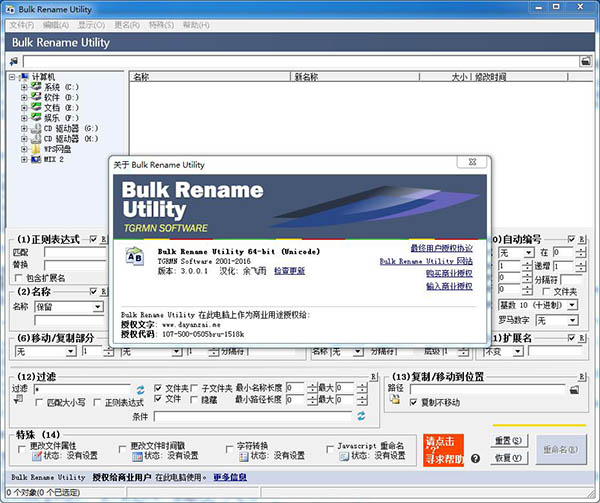Enable the Javascript 重命名 checkbox
The width and height of the screenshot is (600, 503).
coord(330,448)
